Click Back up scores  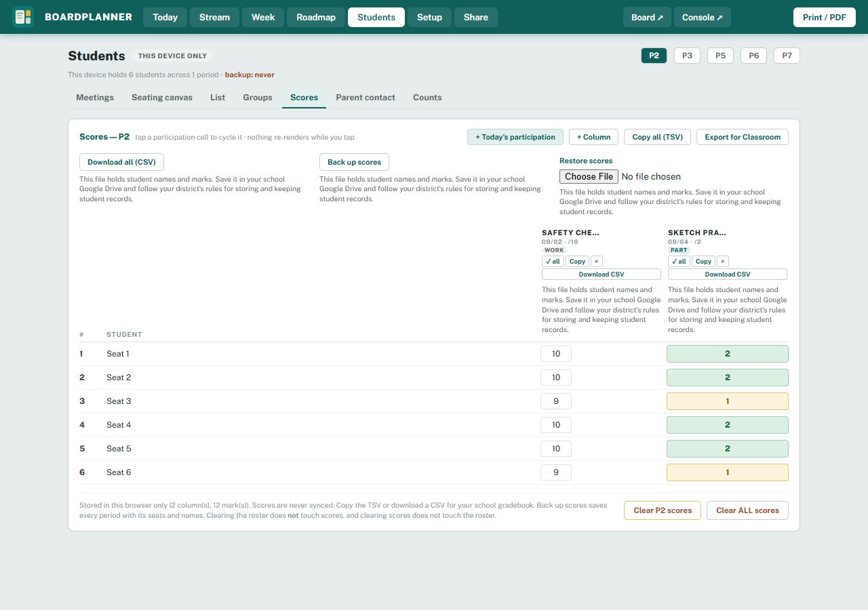coord(355,162)
